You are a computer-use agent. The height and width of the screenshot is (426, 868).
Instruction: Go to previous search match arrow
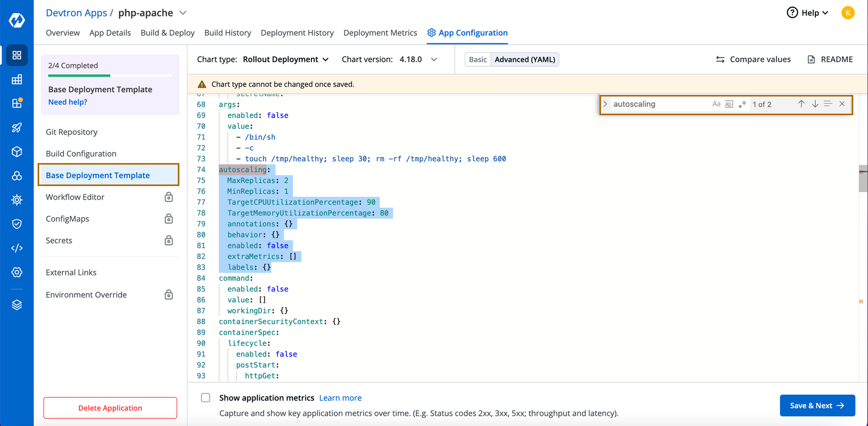click(x=801, y=104)
